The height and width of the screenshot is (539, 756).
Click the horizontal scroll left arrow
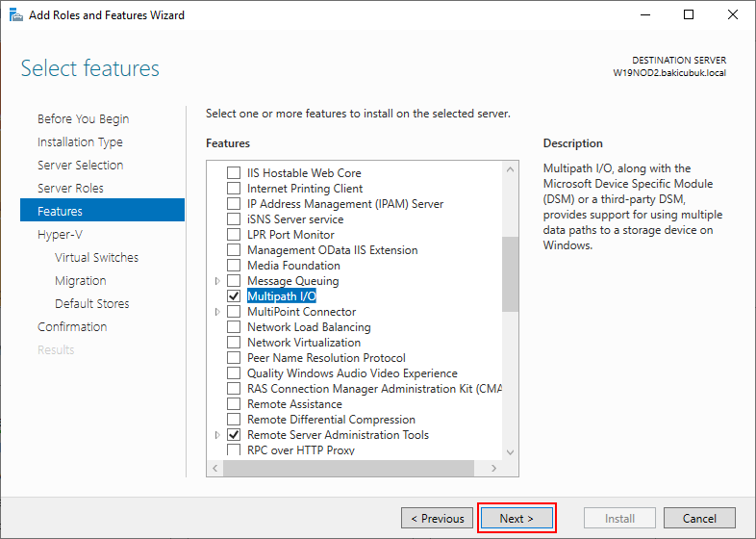point(215,468)
